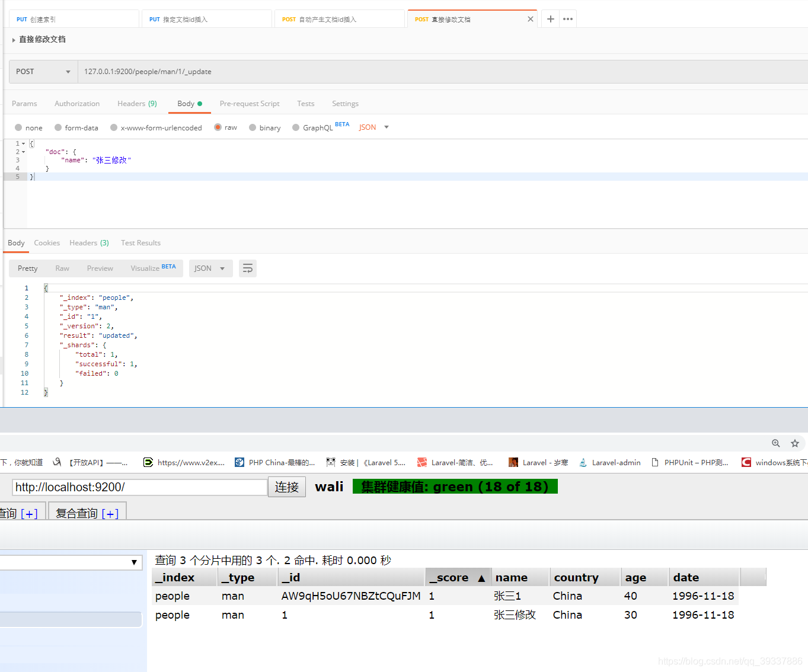Switch response view to Raw

(x=62, y=268)
